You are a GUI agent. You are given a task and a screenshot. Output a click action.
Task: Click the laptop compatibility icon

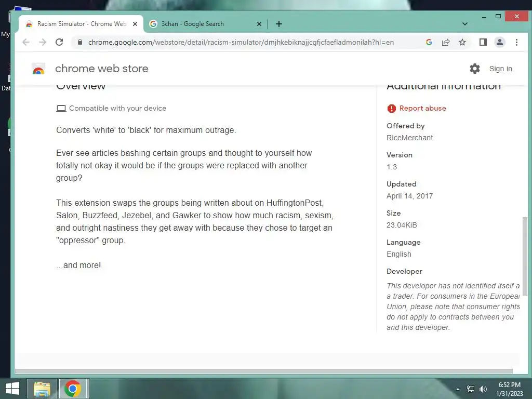click(61, 109)
